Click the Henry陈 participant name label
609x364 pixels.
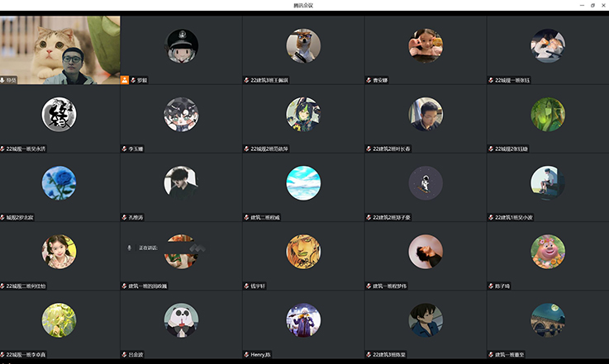tap(260, 354)
